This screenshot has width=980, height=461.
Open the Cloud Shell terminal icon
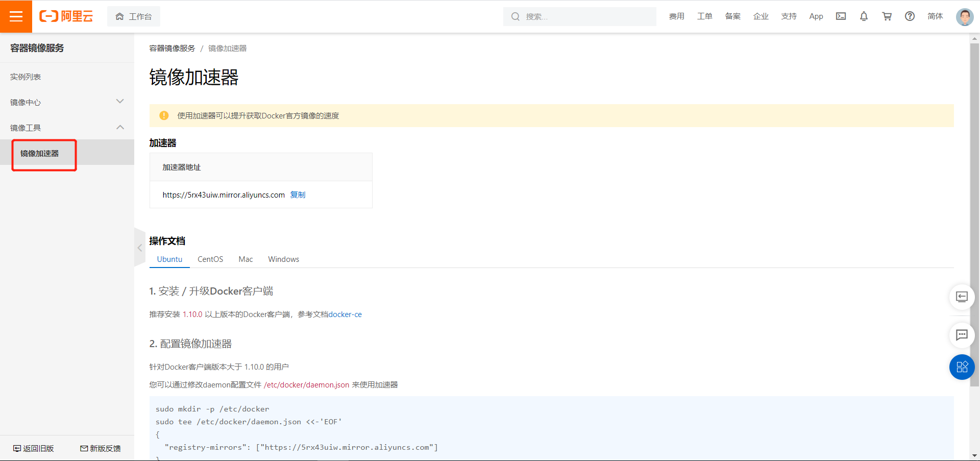coord(841,16)
